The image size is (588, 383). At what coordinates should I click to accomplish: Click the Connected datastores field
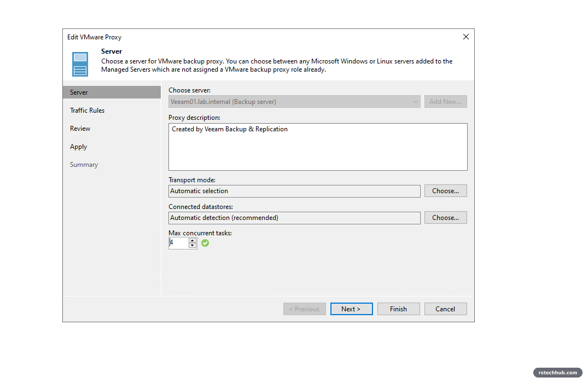pos(294,218)
